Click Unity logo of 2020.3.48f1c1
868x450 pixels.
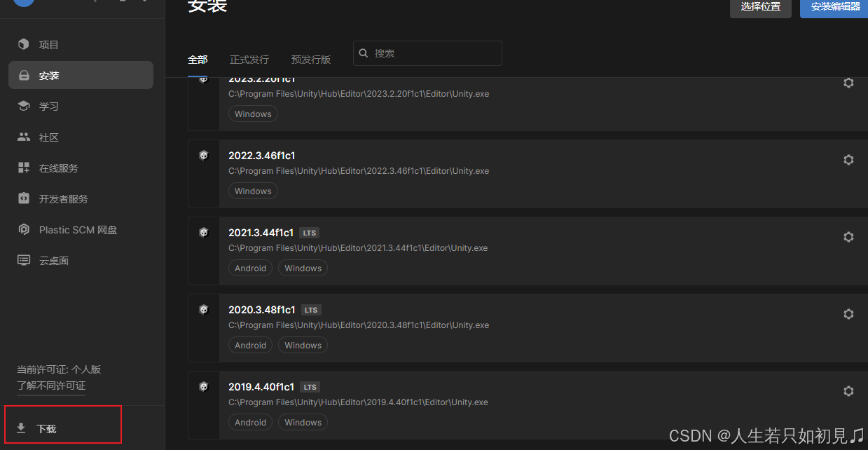tap(203, 310)
